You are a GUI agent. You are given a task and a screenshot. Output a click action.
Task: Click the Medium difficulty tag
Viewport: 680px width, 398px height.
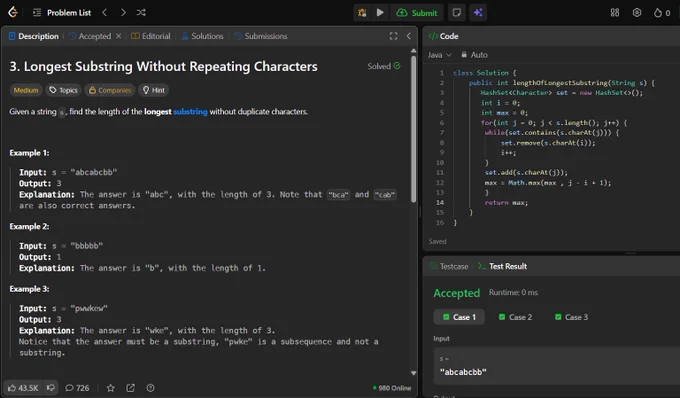click(26, 90)
